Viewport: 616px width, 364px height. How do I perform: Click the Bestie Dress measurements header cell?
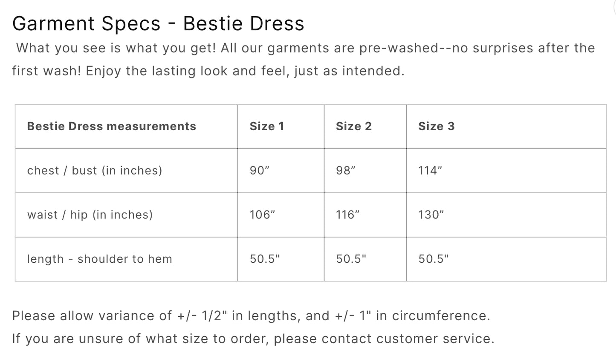click(x=111, y=126)
